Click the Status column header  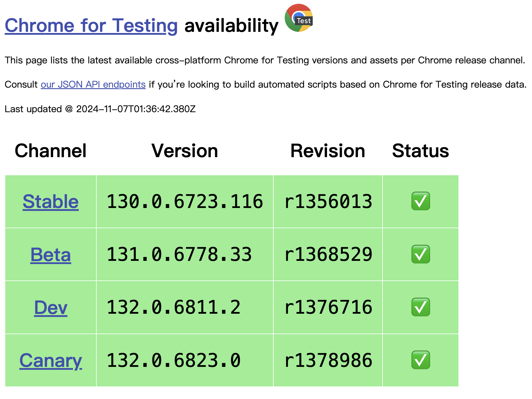(x=420, y=151)
